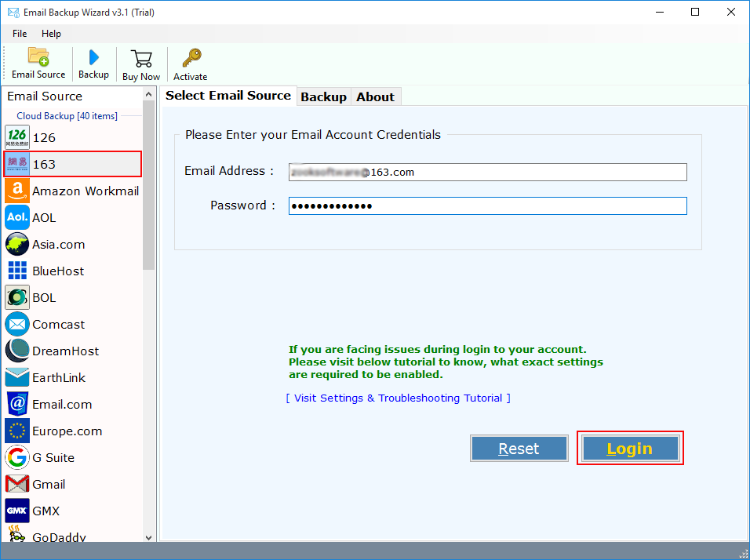Viewport: 750px width, 560px height.
Task: Click the Activate key icon
Action: (191, 58)
